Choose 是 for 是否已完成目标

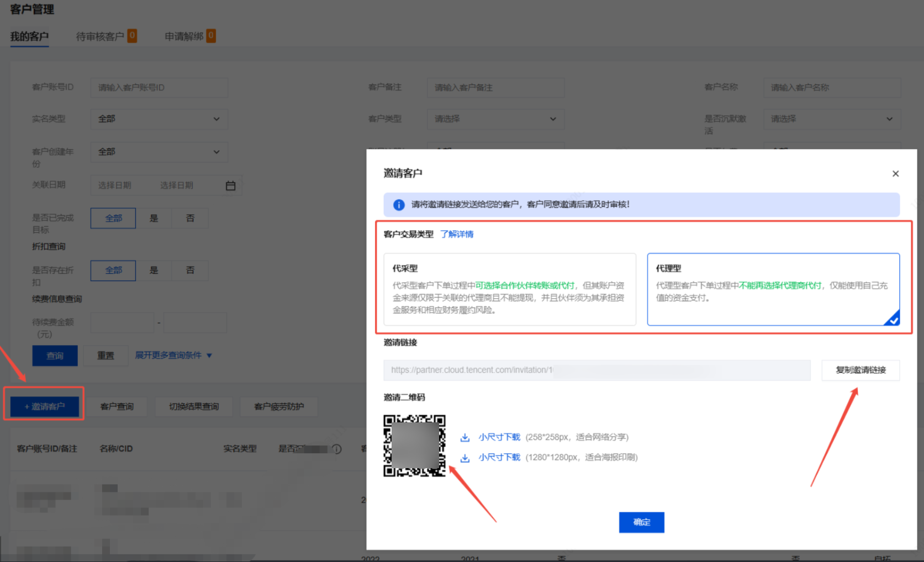coord(154,219)
